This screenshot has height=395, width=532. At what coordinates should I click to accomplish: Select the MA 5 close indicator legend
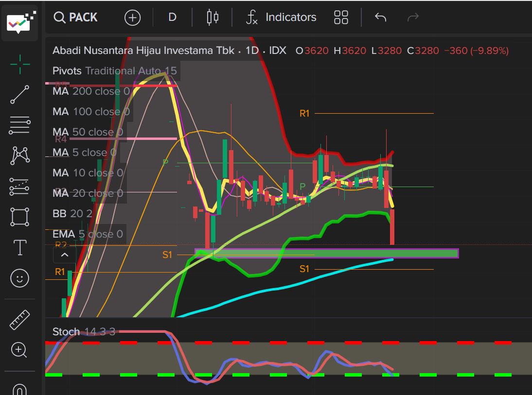tap(84, 152)
